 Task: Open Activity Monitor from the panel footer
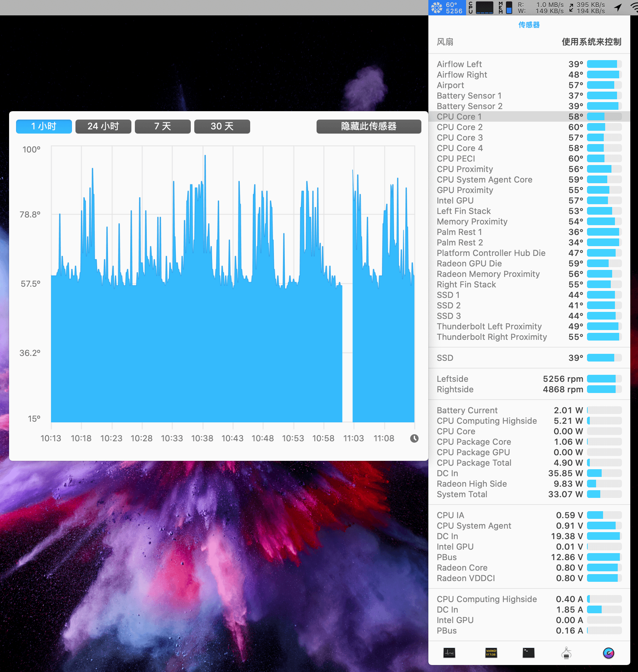tap(449, 653)
